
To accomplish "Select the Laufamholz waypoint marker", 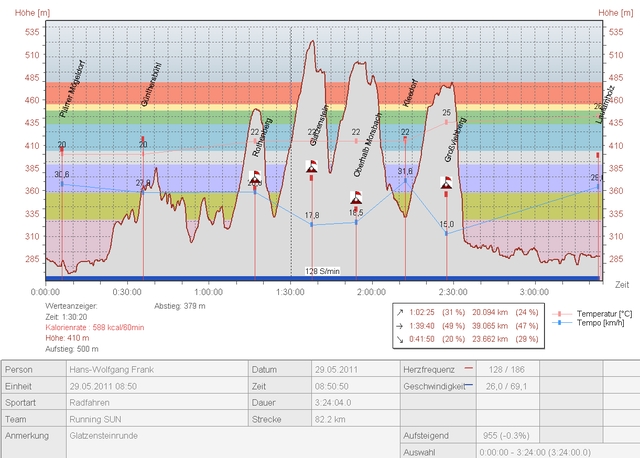I will pos(598,155).
